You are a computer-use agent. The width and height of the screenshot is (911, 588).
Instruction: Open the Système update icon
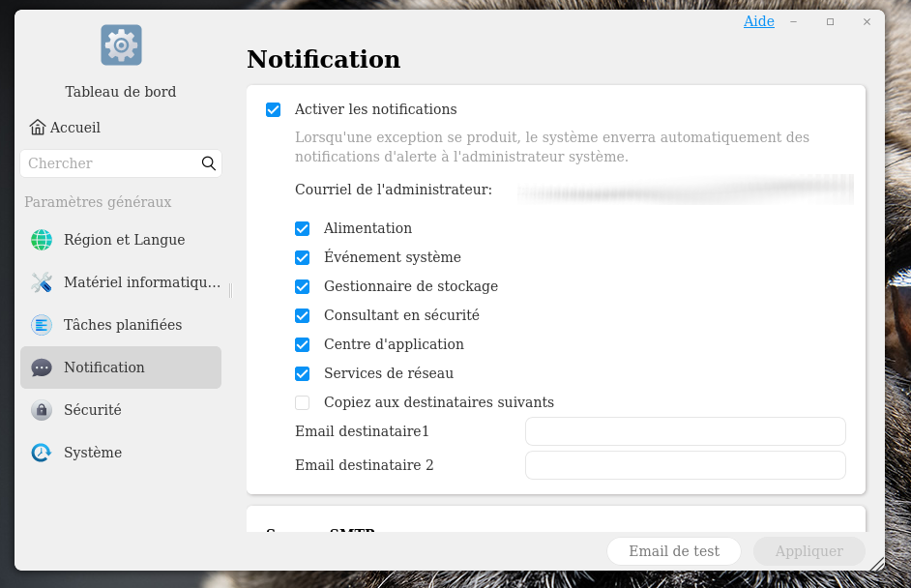(x=42, y=453)
